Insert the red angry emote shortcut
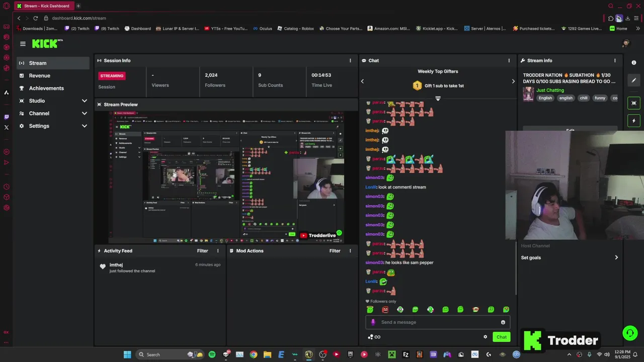The image size is (644, 362). click(385, 310)
